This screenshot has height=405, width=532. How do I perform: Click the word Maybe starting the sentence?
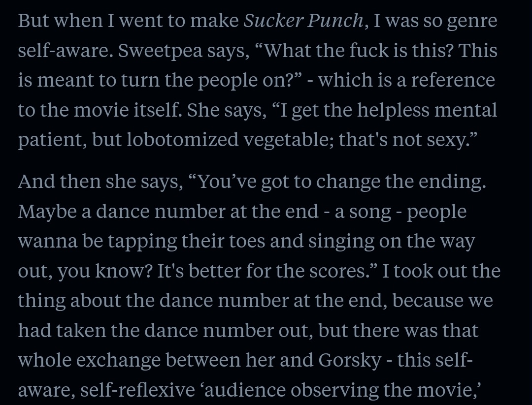coord(47,212)
